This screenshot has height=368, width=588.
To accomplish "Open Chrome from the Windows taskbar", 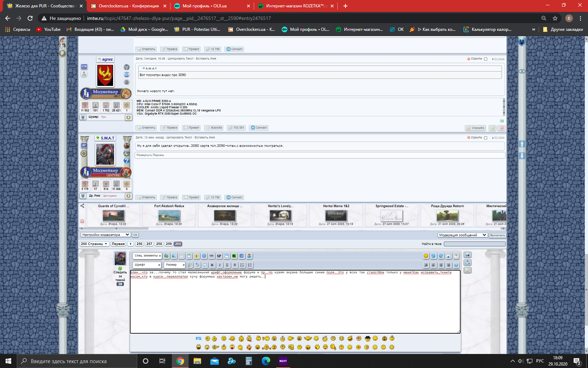I will click(x=180, y=361).
